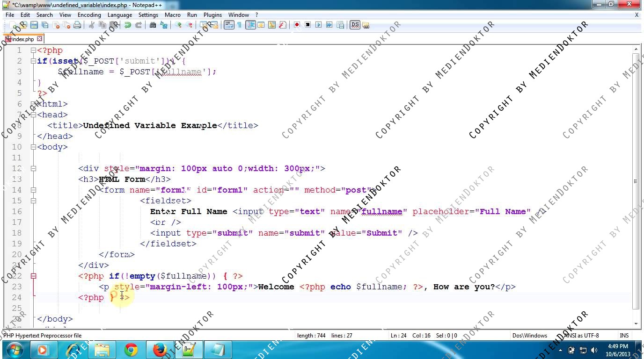Toggle the indent guide toolbar button
644x359 pixels.
point(250,25)
